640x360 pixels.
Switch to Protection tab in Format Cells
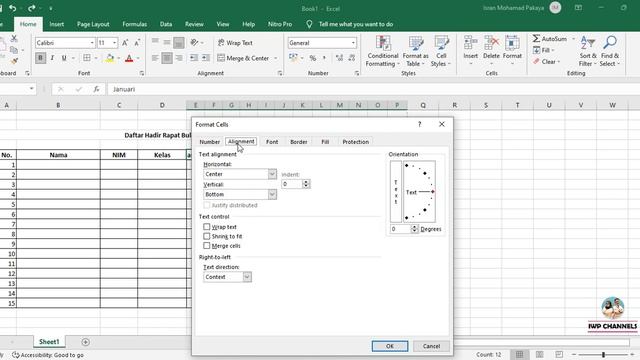356,142
